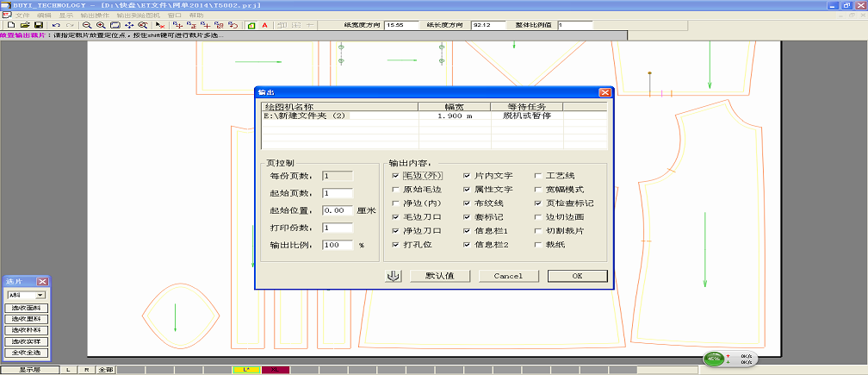Select plotter row E:\新建文件夹 (2)
Screen dimensions: 868x375
[434, 116]
